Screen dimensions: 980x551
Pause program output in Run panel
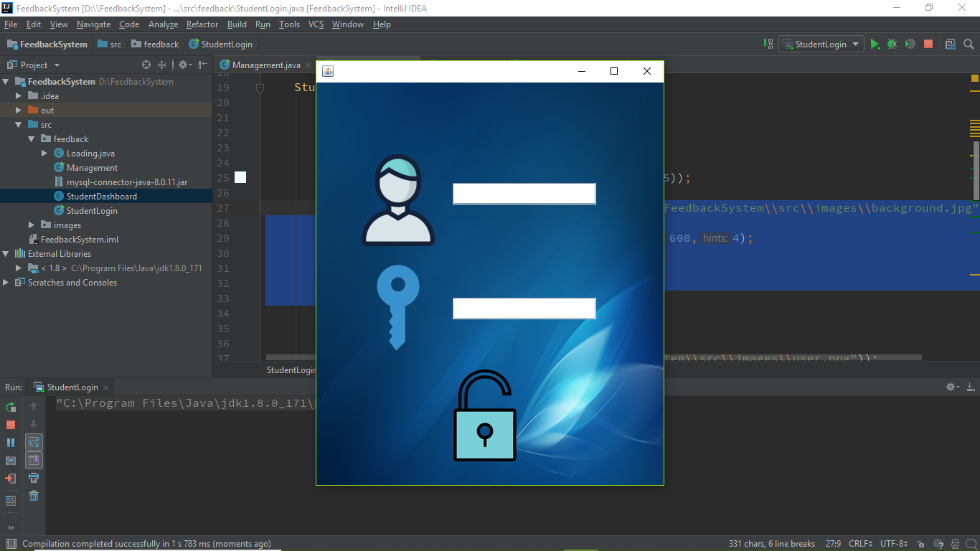pyautogui.click(x=11, y=443)
